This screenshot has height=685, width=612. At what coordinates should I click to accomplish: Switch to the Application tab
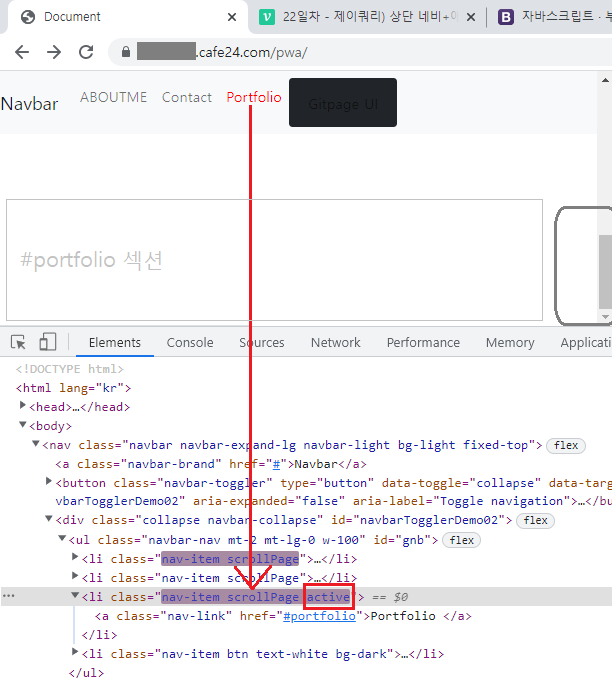coord(586,342)
